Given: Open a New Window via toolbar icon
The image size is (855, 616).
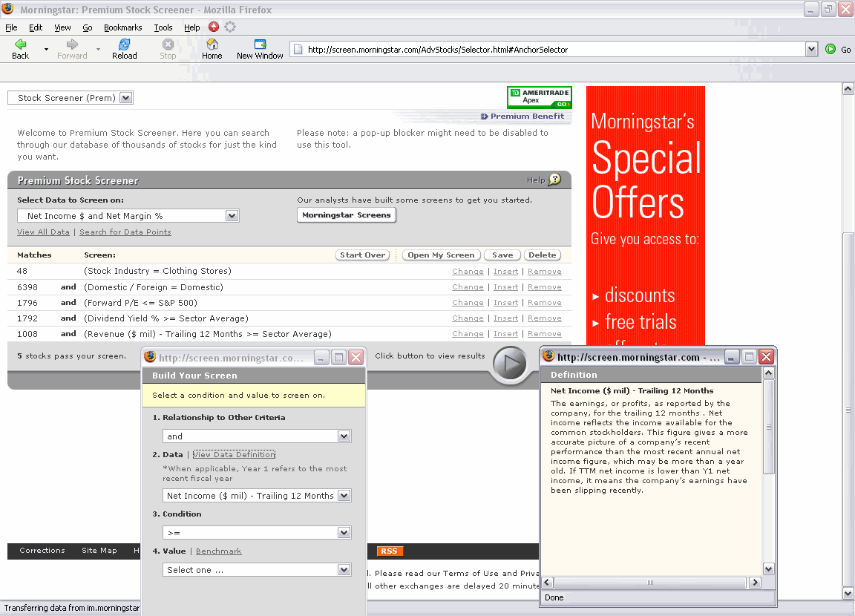Looking at the screenshot, I should (x=260, y=45).
